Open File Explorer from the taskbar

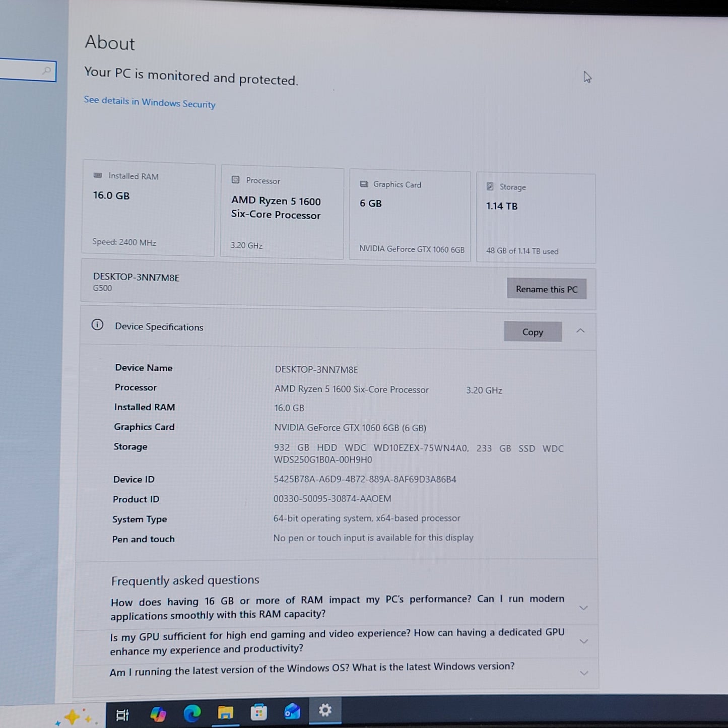[x=225, y=713]
